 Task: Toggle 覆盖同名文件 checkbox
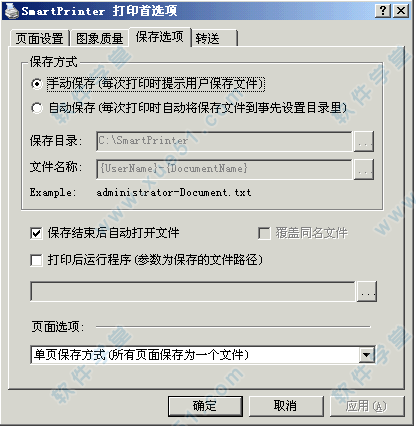(264, 233)
